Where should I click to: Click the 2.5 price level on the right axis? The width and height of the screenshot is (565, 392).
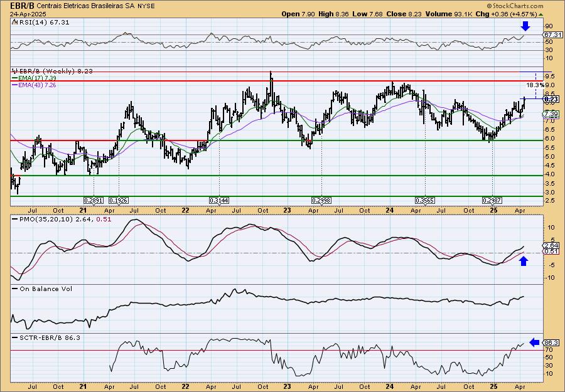(x=550, y=201)
